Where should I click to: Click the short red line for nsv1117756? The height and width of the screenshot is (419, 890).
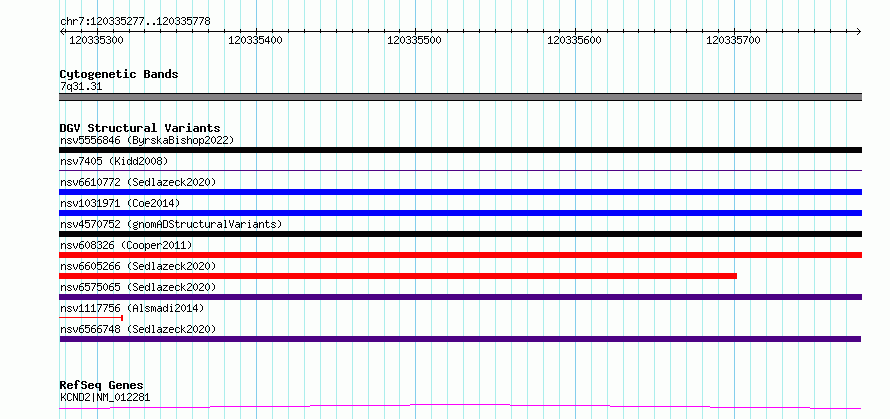pos(91,318)
